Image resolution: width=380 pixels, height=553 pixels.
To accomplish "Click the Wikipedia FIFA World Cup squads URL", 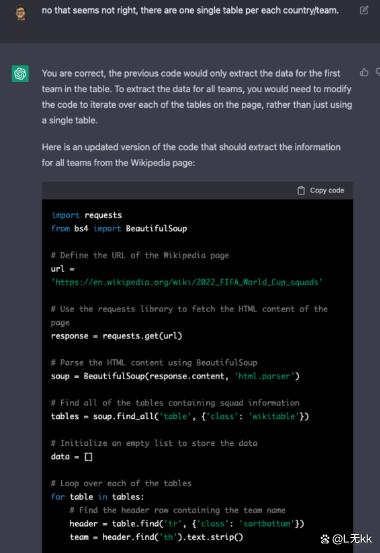I will coord(187,282).
